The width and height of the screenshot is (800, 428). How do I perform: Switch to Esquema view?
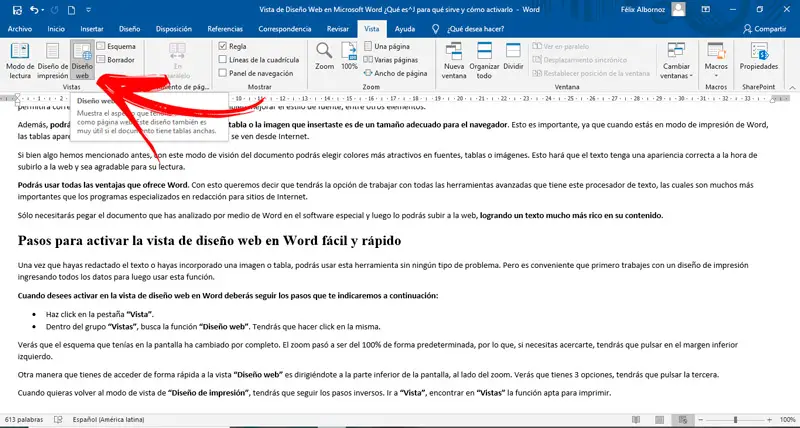[x=116, y=46]
